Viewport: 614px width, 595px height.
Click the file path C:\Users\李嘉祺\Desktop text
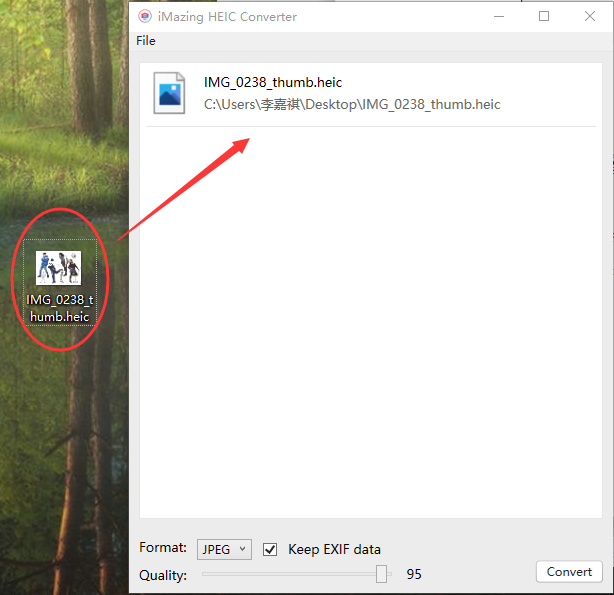352,105
